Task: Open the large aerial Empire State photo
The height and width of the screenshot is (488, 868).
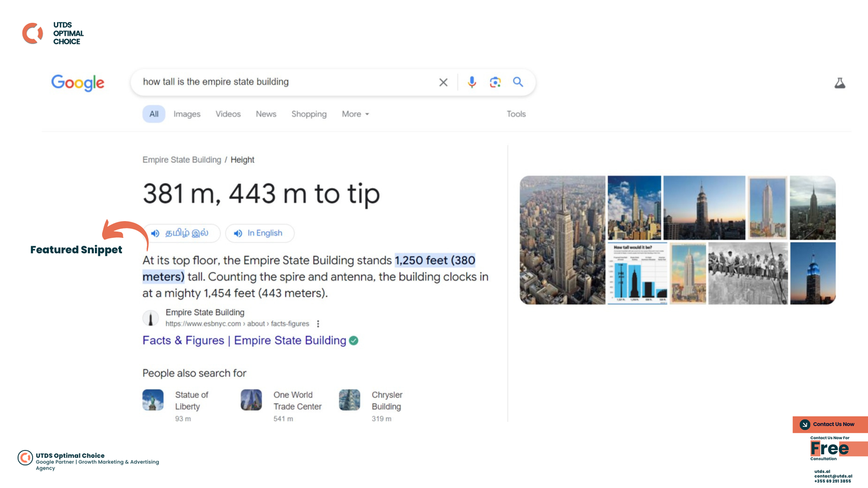Action: (563, 240)
